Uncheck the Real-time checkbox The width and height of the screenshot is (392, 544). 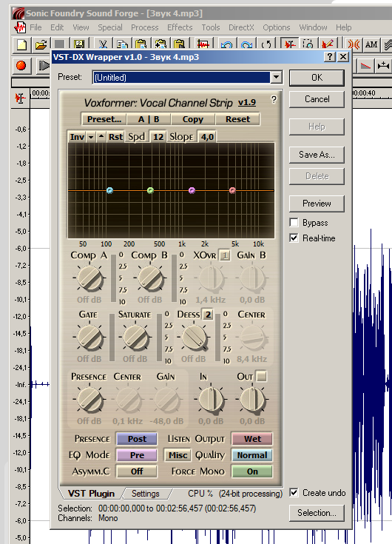click(x=294, y=238)
